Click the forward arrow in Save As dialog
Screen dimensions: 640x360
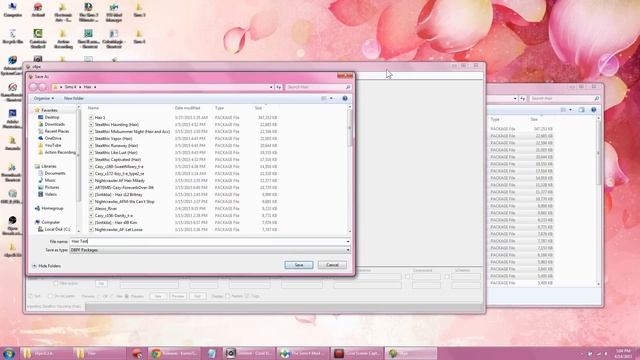[42, 87]
